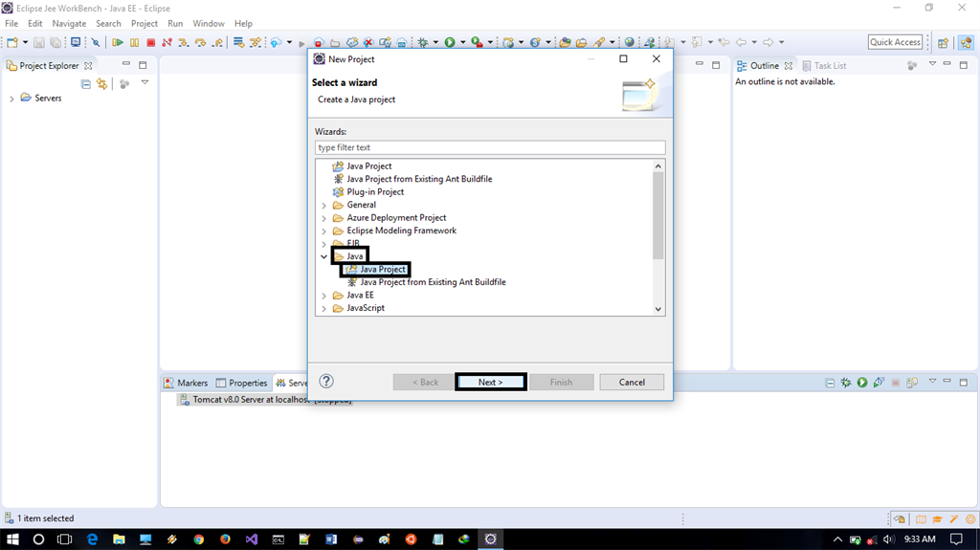The width and height of the screenshot is (980, 550).
Task: Click the Open Console monitor toolbar icon
Action: pos(76,42)
